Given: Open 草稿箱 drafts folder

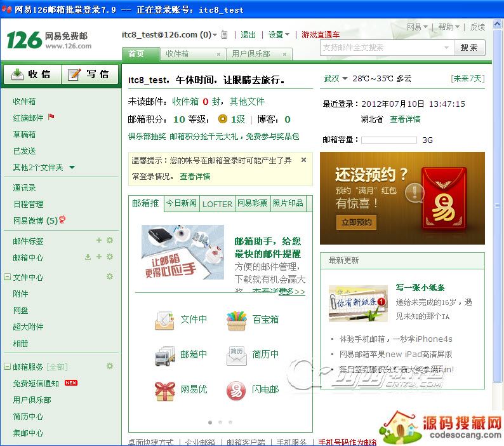Looking at the screenshot, I should 24,135.
